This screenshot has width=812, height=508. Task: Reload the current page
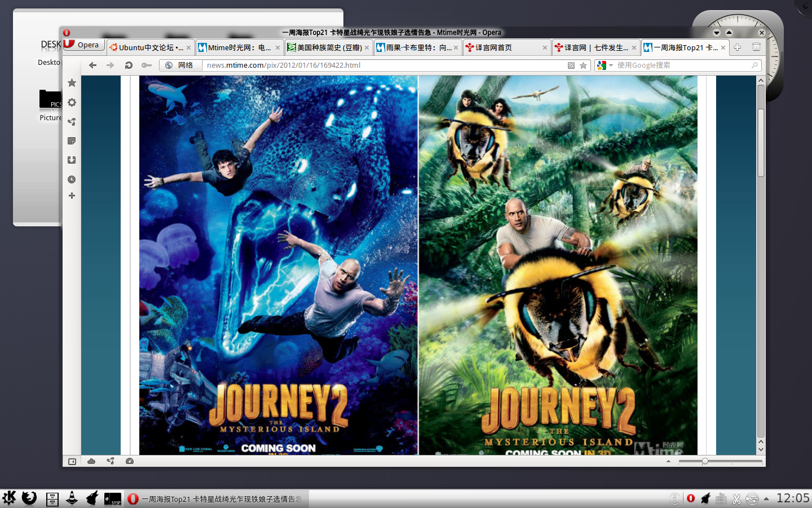click(x=129, y=65)
